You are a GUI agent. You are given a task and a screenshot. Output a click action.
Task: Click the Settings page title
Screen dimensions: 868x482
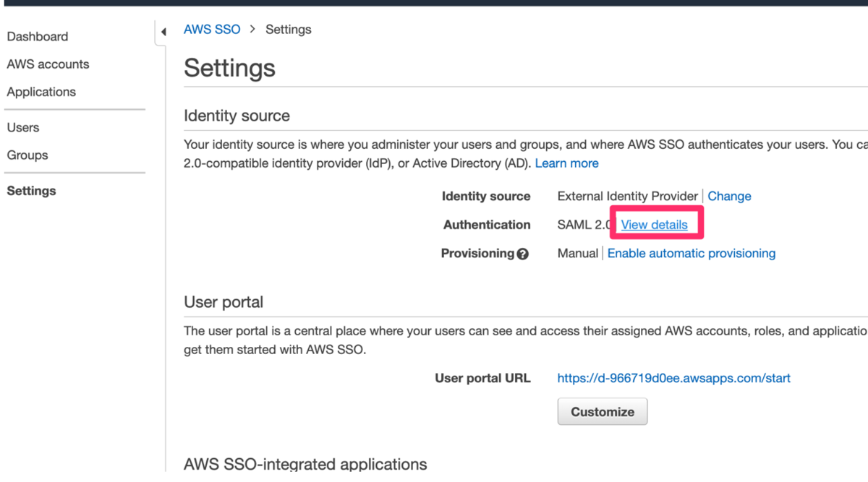229,68
